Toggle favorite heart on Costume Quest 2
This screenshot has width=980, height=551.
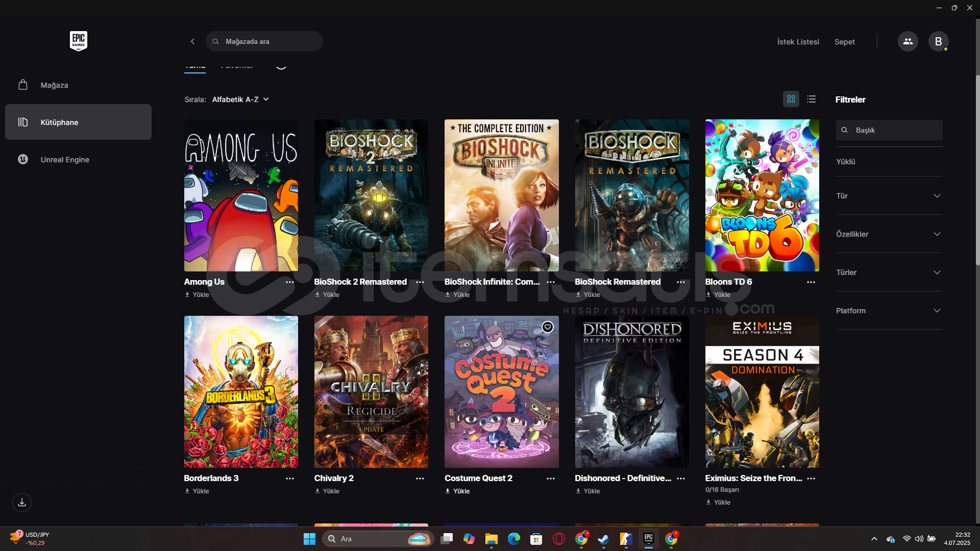pos(548,327)
